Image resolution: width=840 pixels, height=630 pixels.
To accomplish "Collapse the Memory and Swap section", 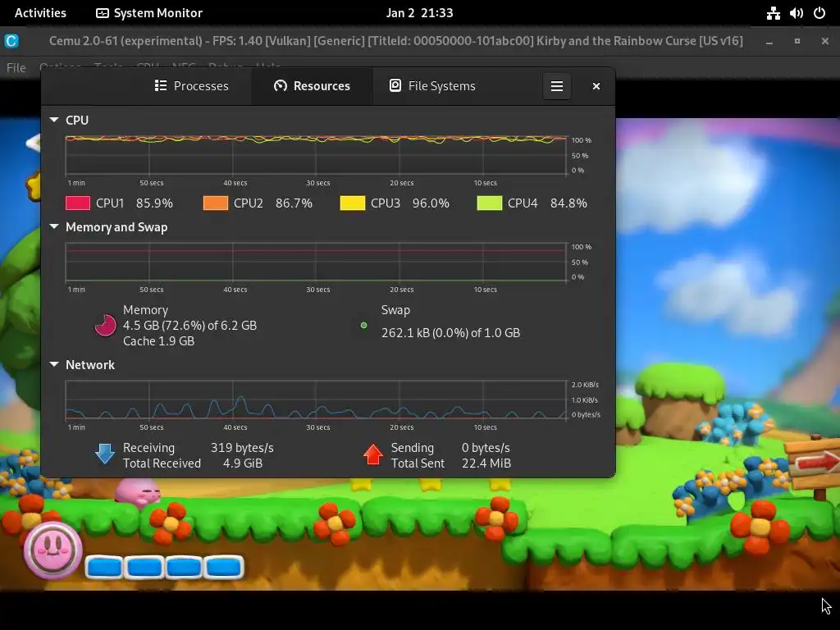I will 54,226.
